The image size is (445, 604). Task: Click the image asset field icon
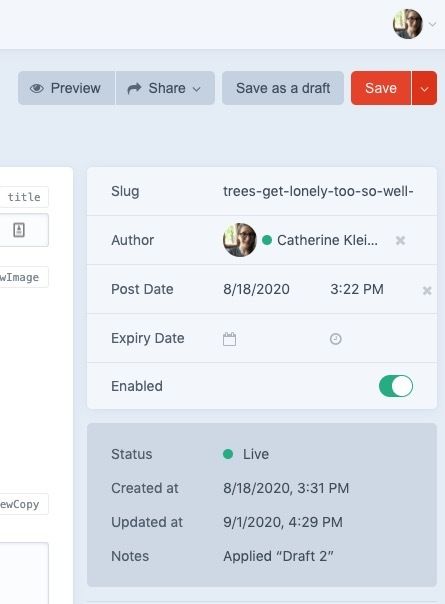19,230
